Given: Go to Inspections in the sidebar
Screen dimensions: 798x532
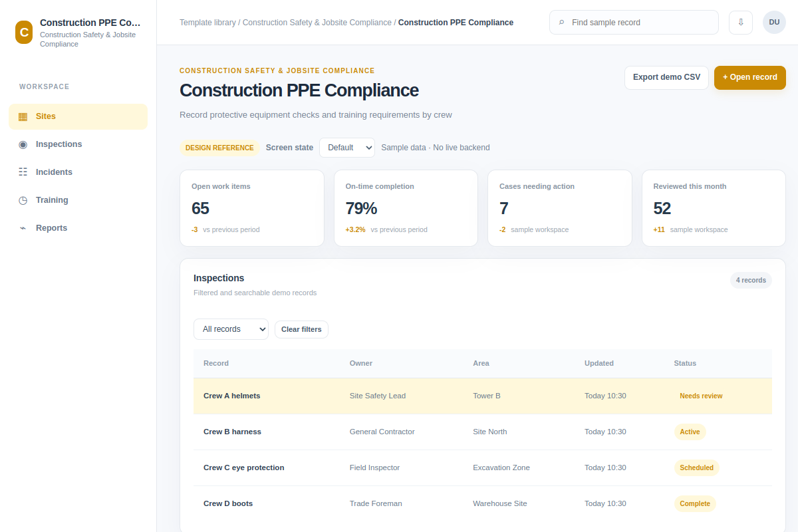Looking at the screenshot, I should 78,144.
